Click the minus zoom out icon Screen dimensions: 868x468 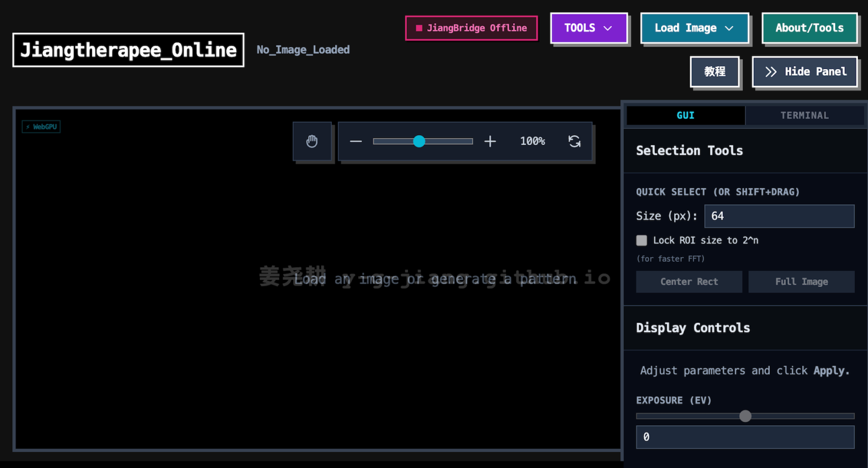coord(355,141)
